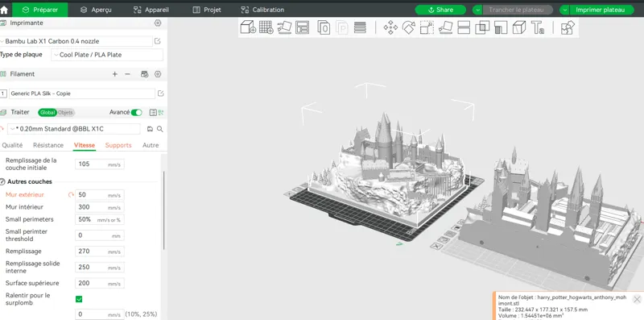Screen dimensions: 644x320
Task: Click the compare presets icon beside Avancé
Action: (x=160, y=112)
